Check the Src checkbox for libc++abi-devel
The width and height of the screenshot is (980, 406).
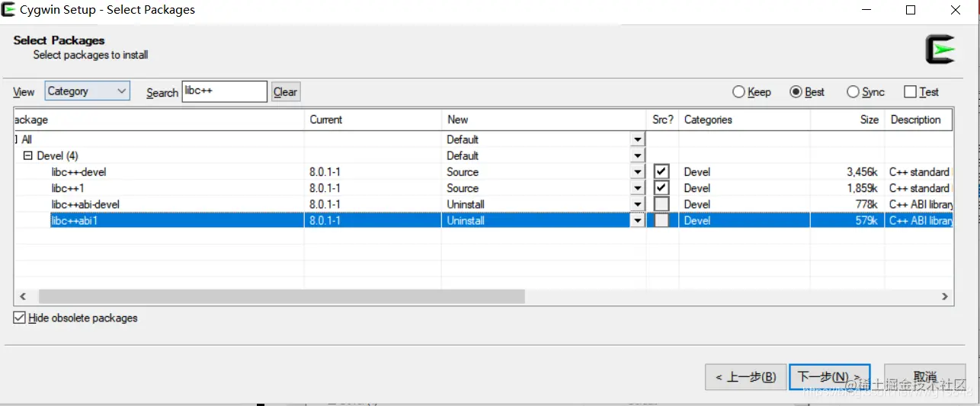pyautogui.click(x=661, y=204)
